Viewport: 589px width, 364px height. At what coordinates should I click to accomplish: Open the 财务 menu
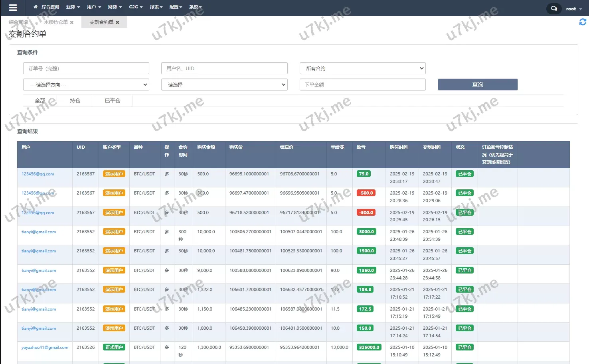point(115,7)
